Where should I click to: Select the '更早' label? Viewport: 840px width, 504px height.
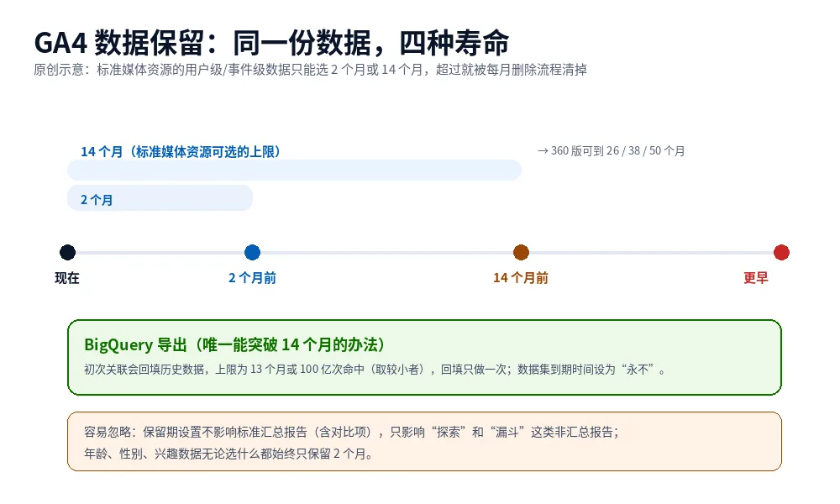pos(756,278)
